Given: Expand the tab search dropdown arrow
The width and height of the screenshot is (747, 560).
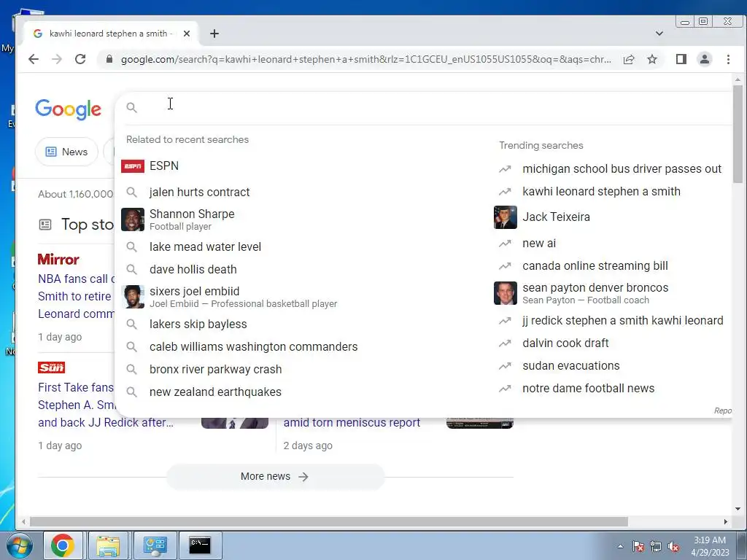Looking at the screenshot, I should (659, 34).
